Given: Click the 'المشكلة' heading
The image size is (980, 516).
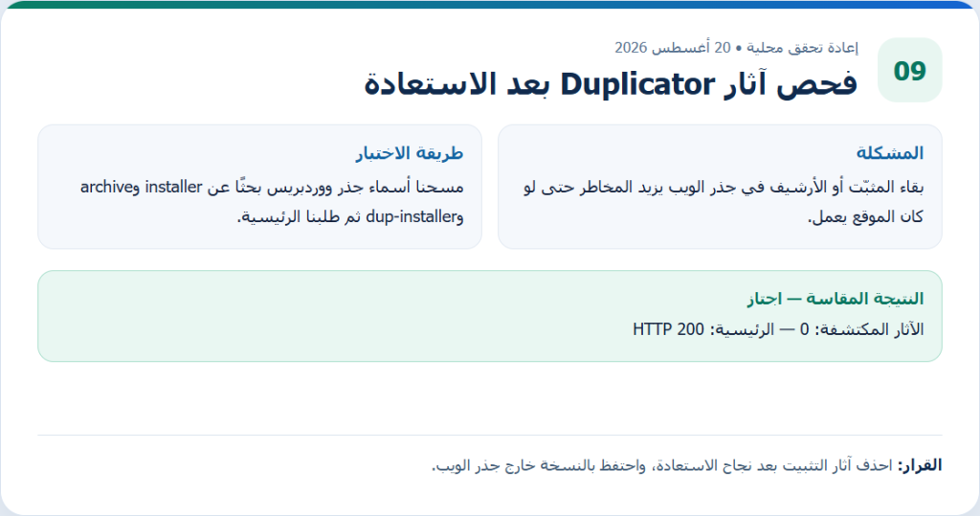Looking at the screenshot, I should coord(889,152).
